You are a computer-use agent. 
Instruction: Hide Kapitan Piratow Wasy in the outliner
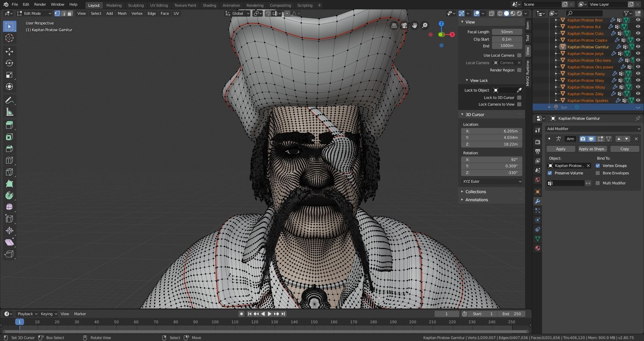tap(638, 80)
